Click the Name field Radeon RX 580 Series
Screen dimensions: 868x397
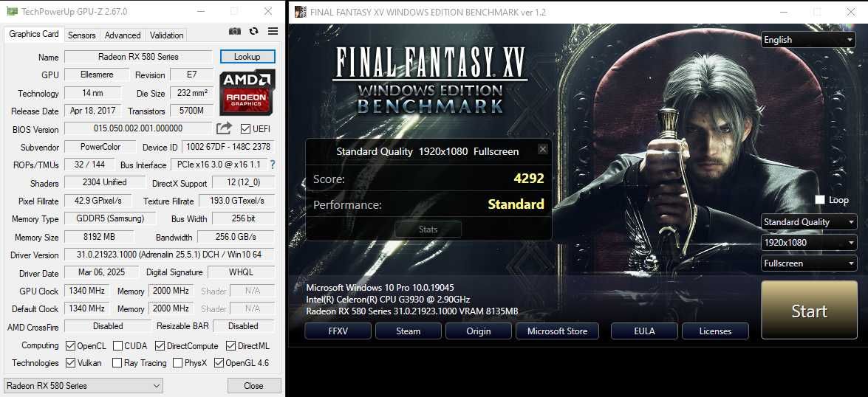[x=138, y=56]
